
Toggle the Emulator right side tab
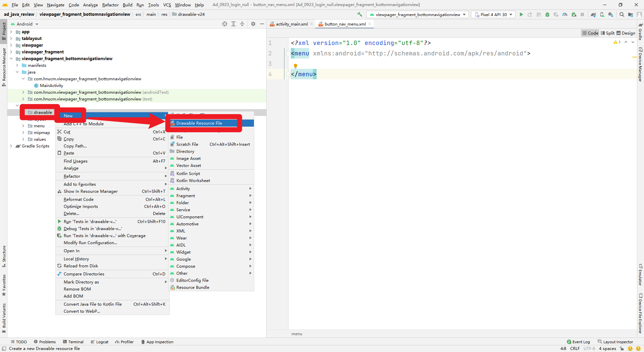point(640,275)
